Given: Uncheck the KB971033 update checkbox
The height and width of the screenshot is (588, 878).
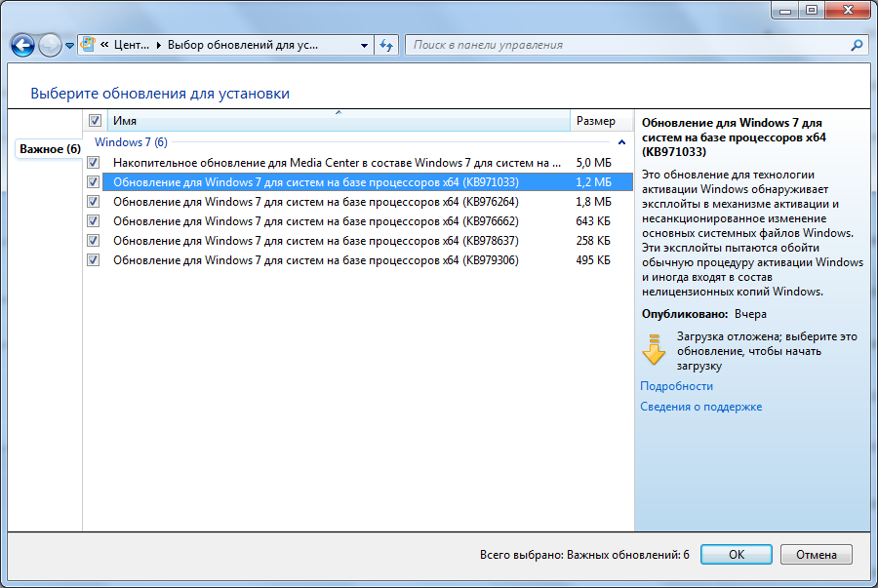Looking at the screenshot, I should [94, 182].
